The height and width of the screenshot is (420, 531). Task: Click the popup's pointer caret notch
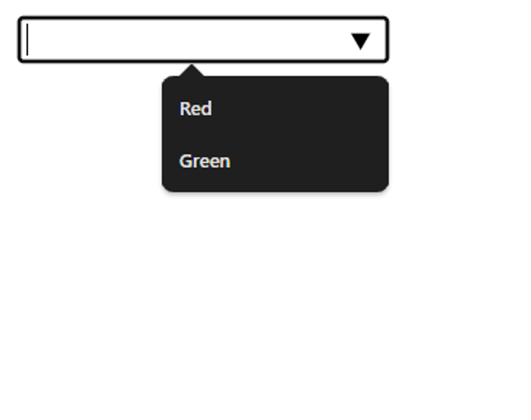click(x=191, y=70)
